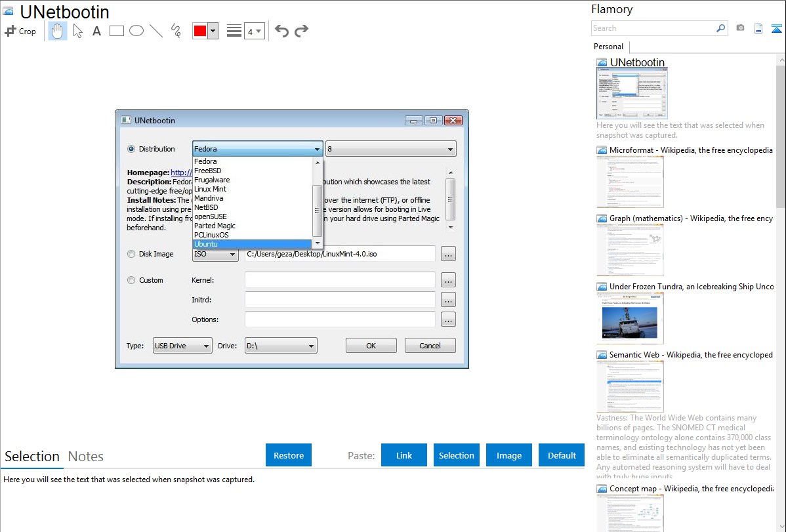Viewport: 786px width, 532px height.
Task: Click the line thickness lines icon
Action: click(x=234, y=31)
